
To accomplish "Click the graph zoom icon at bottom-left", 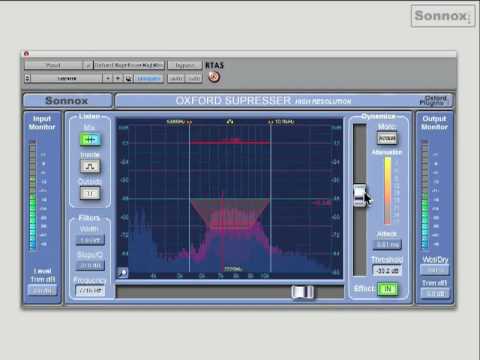I will pos(123,273).
